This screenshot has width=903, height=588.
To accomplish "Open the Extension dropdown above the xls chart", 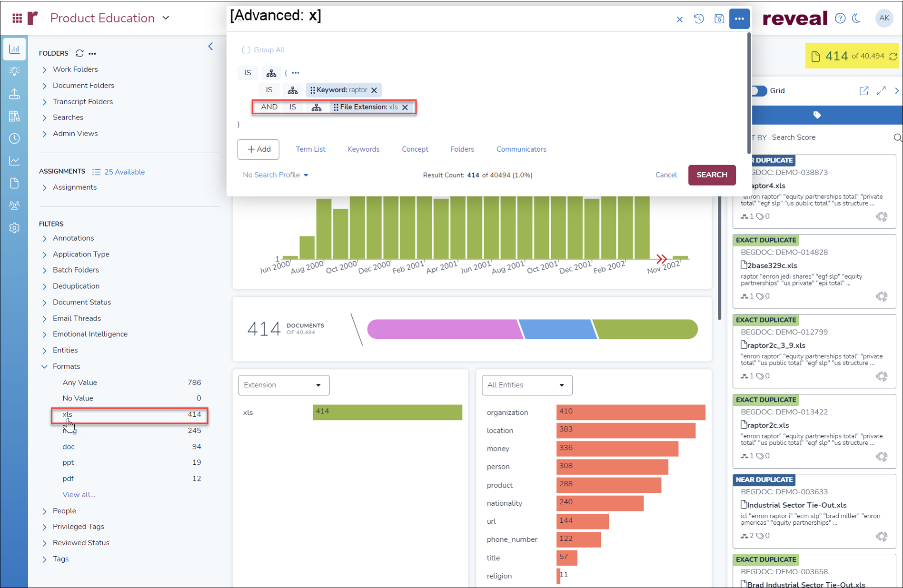I will tap(283, 385).
